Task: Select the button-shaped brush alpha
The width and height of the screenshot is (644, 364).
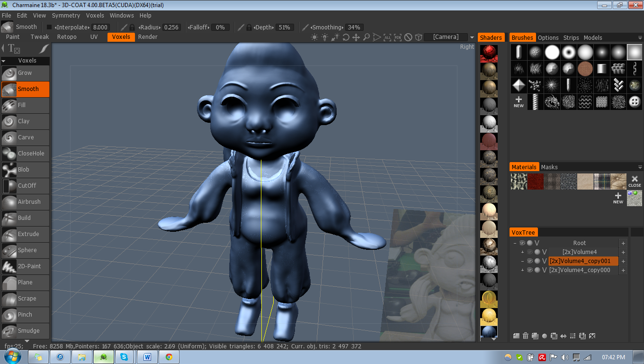Action: pos(635,101)
